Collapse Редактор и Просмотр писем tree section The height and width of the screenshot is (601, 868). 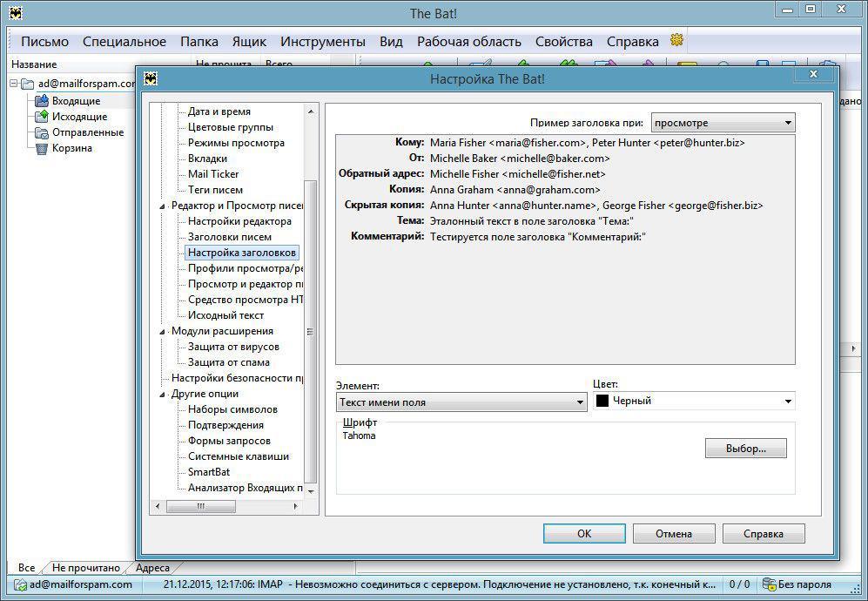pyautogui.click(x=163, y=206)
